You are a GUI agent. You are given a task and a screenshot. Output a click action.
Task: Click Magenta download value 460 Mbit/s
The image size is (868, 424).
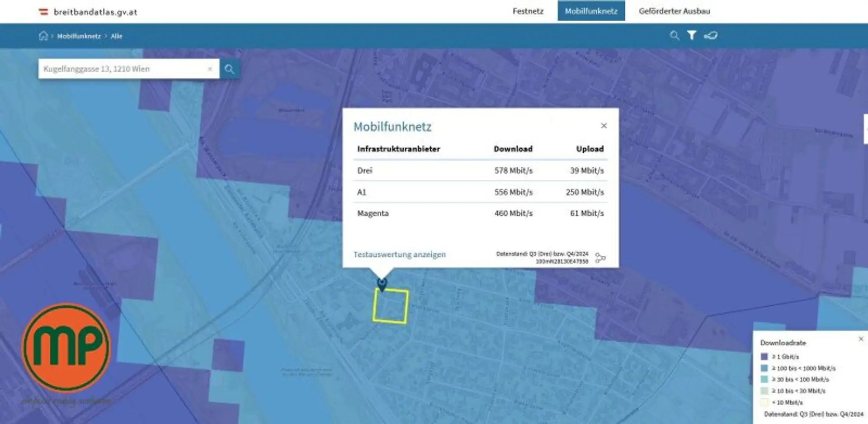[514, 213]
